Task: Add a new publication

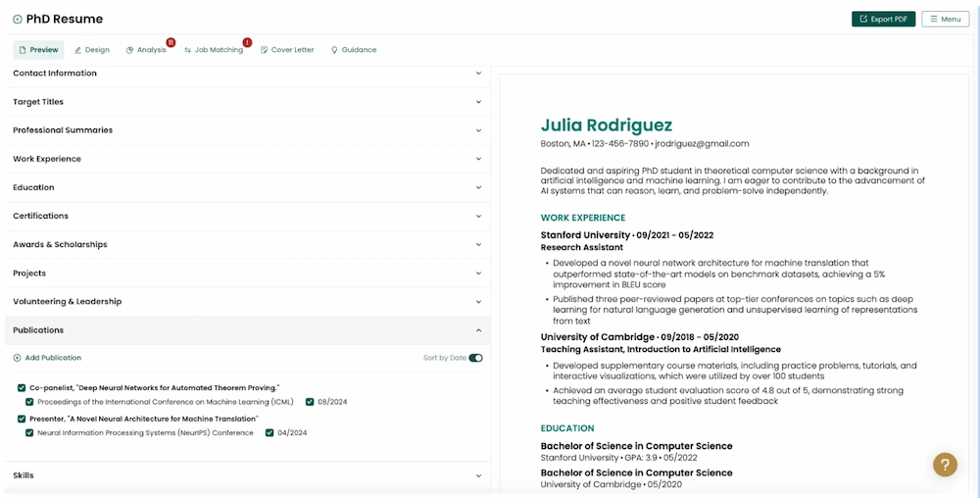Action: click(x=47, y=358)
